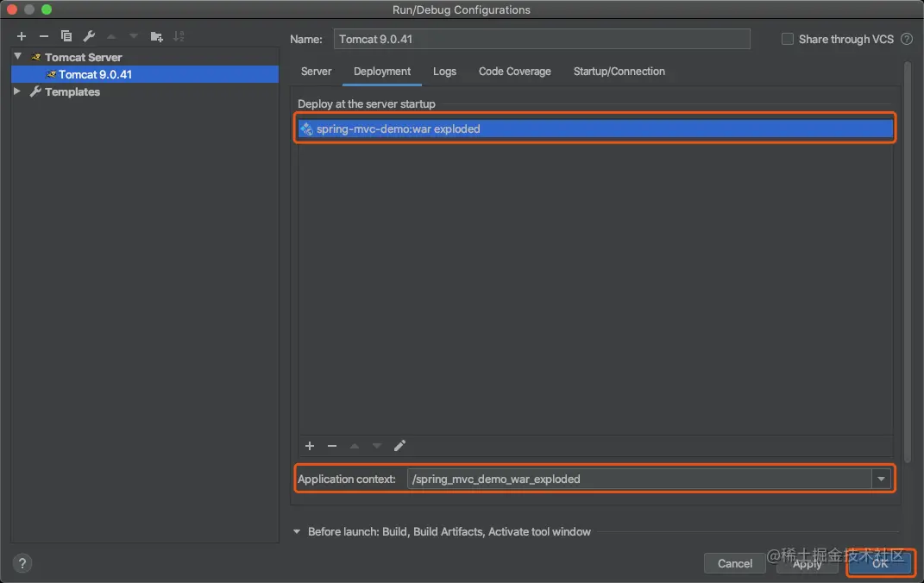Click the Application context text field
924x583 pixels.
639,479
